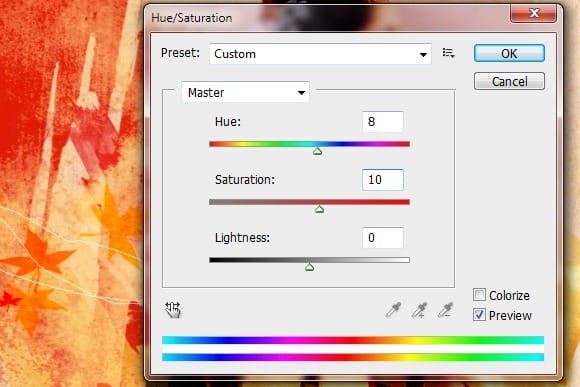
Task: Click the Hue slider handle
Action: pos(317,151)
